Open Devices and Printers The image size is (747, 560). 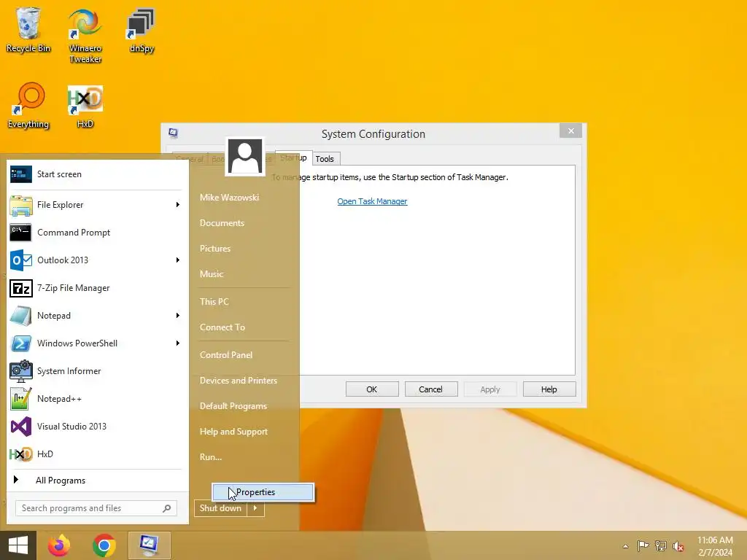(239, 381)
